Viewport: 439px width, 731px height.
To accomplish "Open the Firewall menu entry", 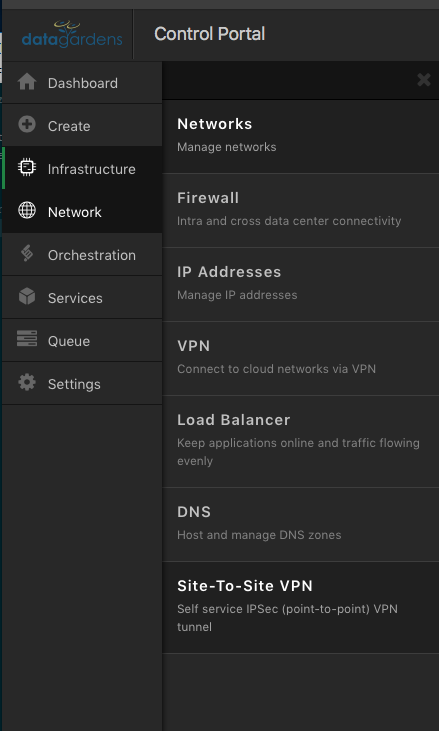I will (x=301, y=211).
